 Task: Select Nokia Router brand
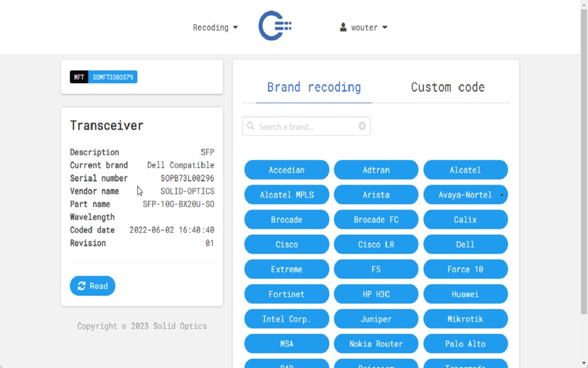pos(376,344)
